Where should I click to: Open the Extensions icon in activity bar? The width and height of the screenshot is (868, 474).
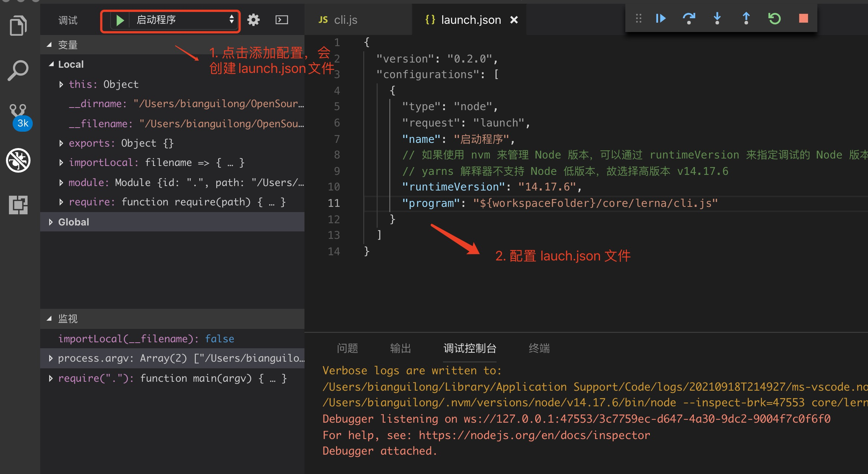click(18, 205)
